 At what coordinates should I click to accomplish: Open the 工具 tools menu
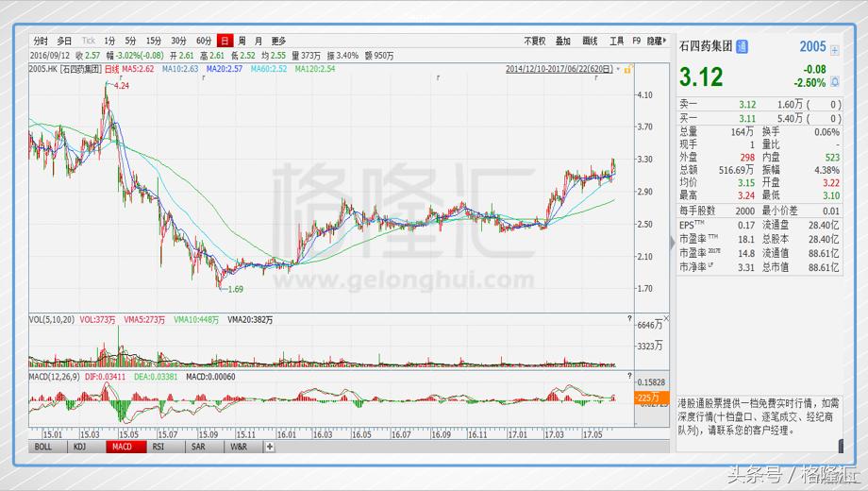[x=616, y=41]
